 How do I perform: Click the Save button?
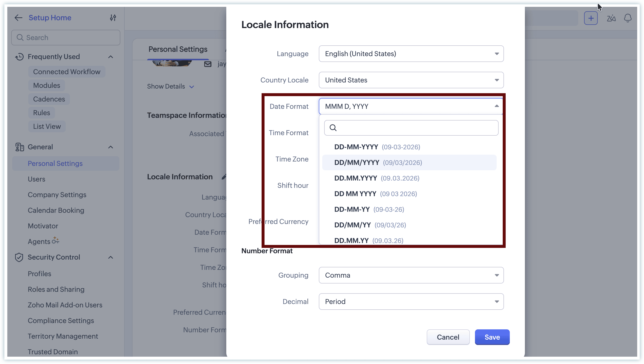tap(492, 337)
